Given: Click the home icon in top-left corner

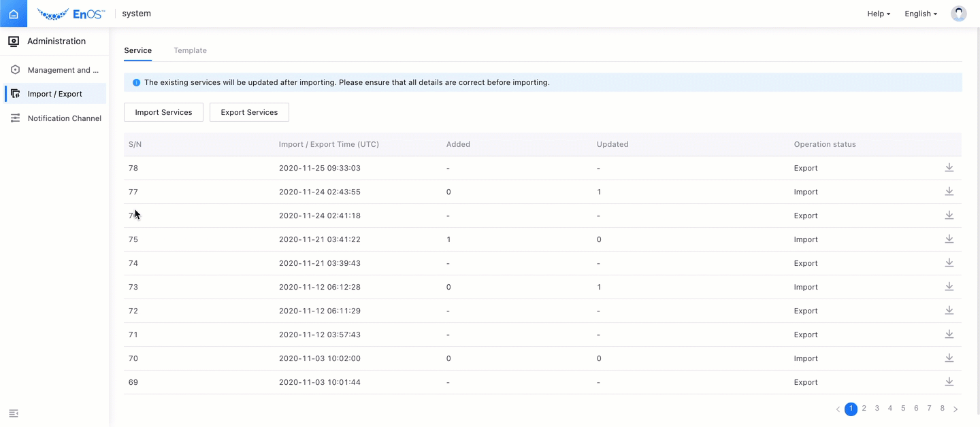Looking at the screenshot, I should [14, 14].
